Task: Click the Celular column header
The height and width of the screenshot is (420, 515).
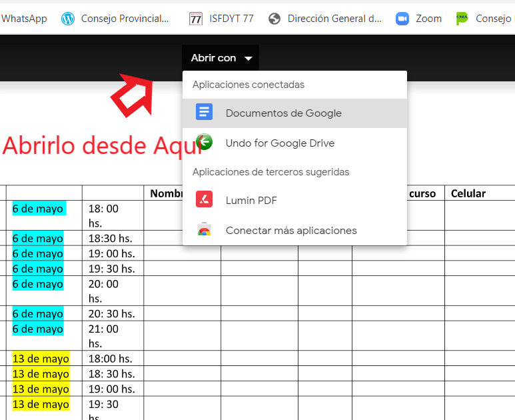Action: [x=468, y=193]
